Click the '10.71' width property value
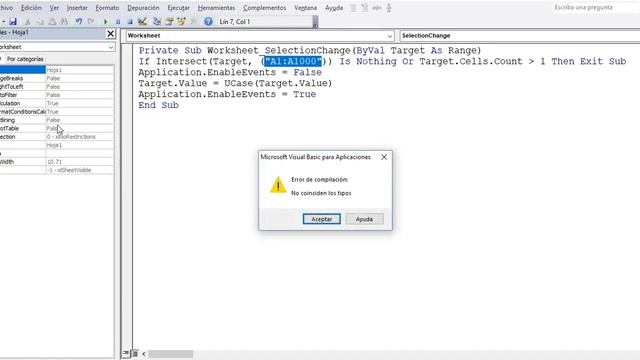Image resolution: width=640 pixels, height=360 pixels. coord(80,162)
